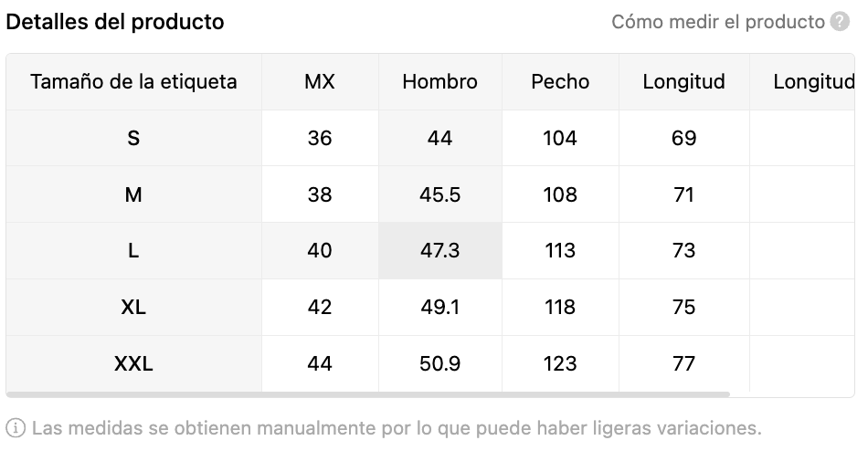Screen dimensions: 868x451
Task: Select the size S row label
Action: click(133, 138)
